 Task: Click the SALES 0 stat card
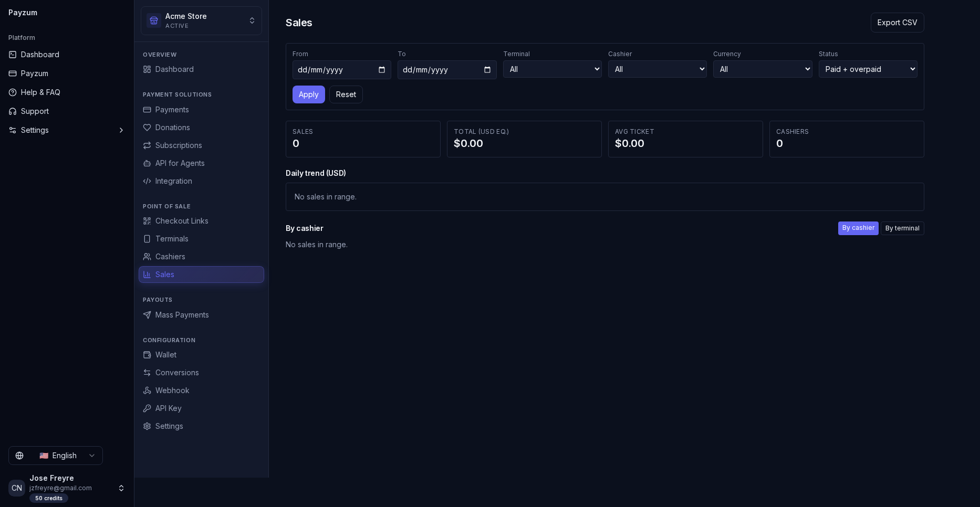363,139
